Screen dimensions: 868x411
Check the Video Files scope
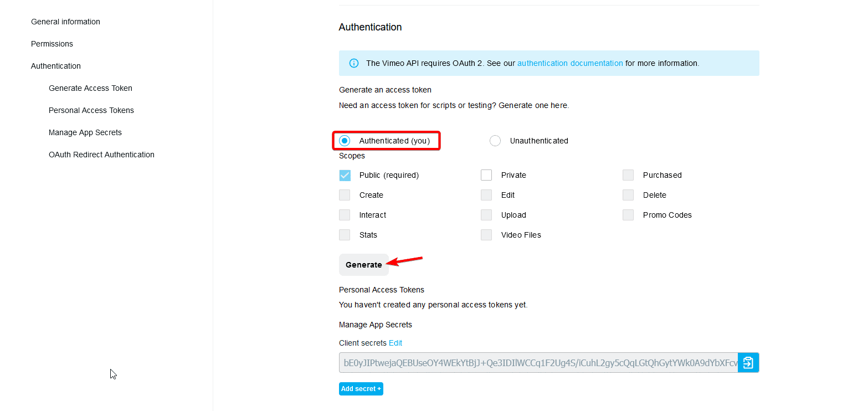486,235
